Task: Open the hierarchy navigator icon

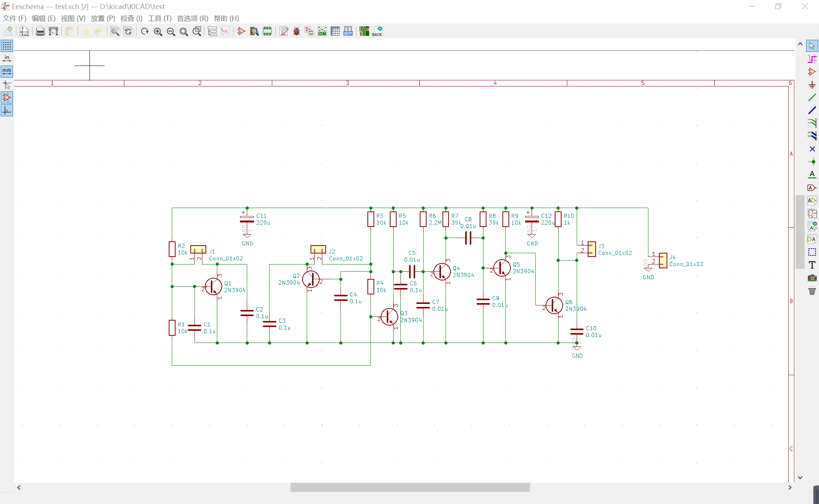Action: coord(213,31)
